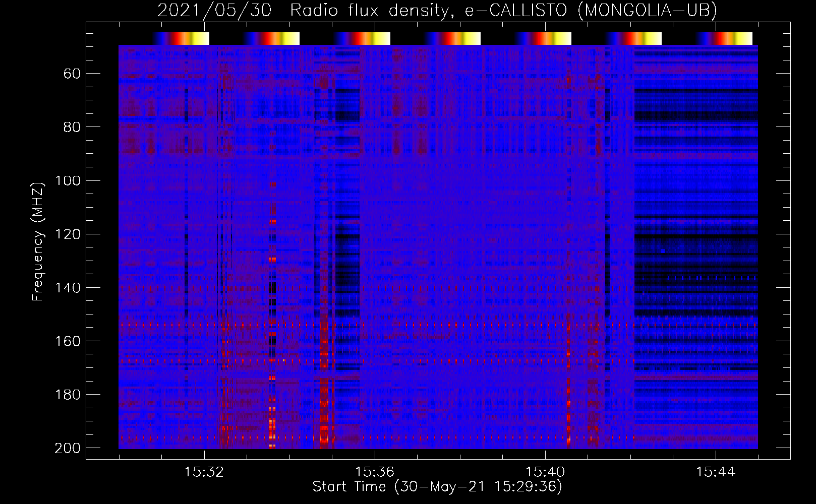Screen dimensions: 816x504
Task: Click the 'Frequency (MHZ)' y-axis label
Action: [x=38, y=241]
